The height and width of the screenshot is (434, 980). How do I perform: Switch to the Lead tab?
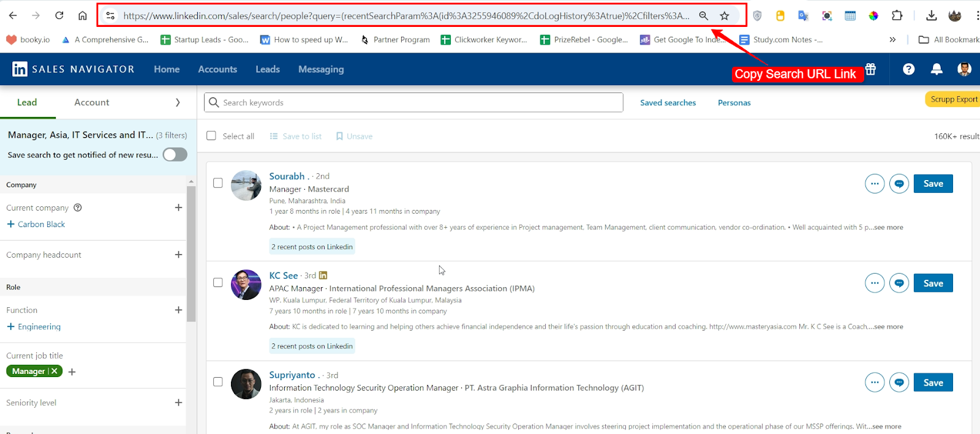(27, 102)
